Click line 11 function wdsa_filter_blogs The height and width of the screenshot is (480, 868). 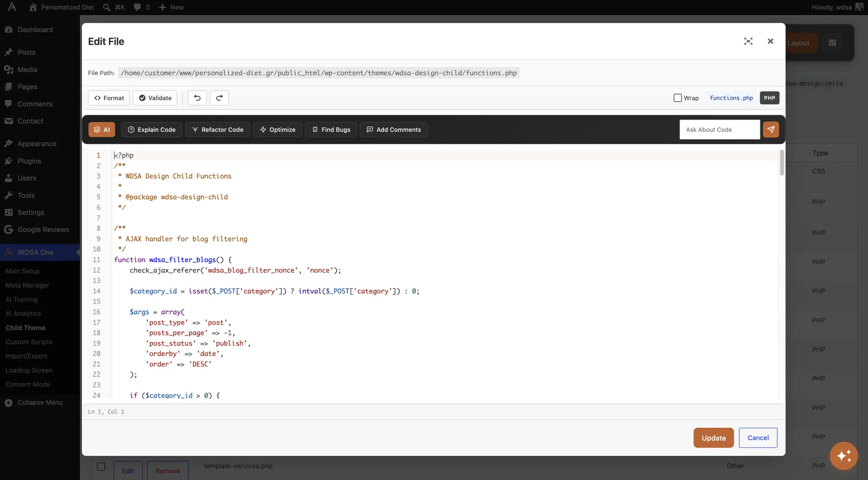[x=173, y=260]
